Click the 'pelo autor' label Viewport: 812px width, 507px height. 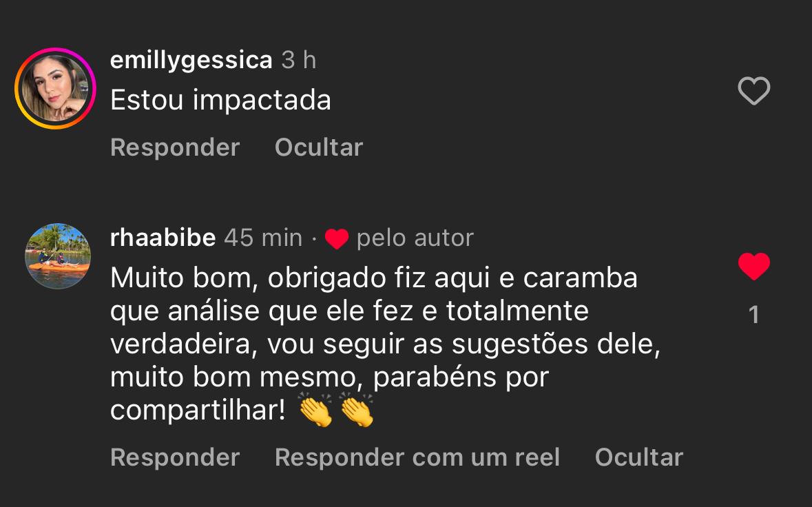[x=415, y=238]
